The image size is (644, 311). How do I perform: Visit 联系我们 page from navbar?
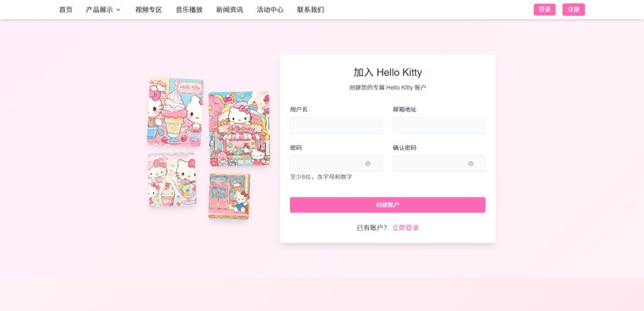pyautogui.click(x=311, y=10)
